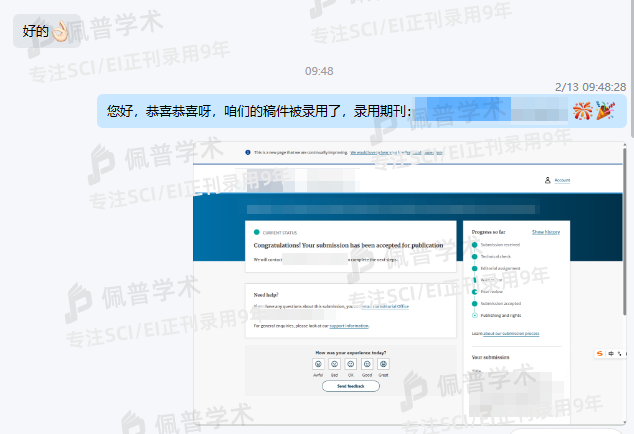Viewport: 634px width, 434px height.
Task: Click the Account user icon
Action: [x=548, y=180]
